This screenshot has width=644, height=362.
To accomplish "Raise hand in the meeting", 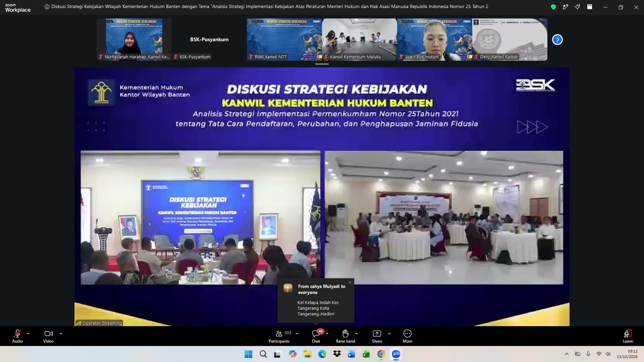I will (x=345, y=336).
